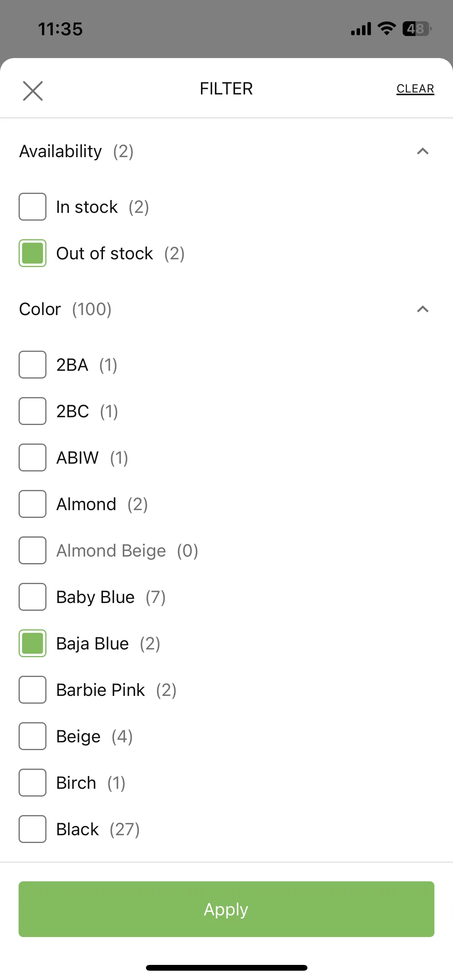
Task: Clear all filters via CLEAR link
Action: [x=415, y=89]
